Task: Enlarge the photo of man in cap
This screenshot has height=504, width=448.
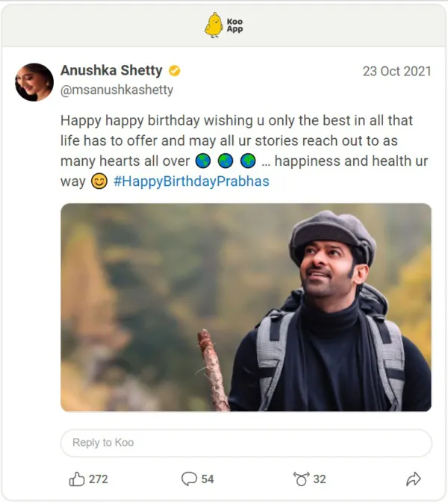Action: (x=246, y=307)
